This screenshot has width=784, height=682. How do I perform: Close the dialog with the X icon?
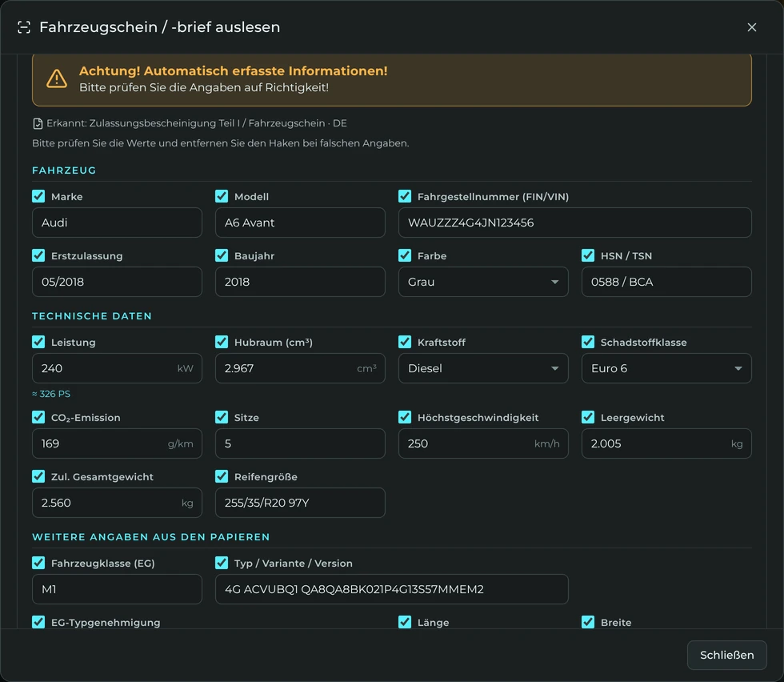pos(751,27)
